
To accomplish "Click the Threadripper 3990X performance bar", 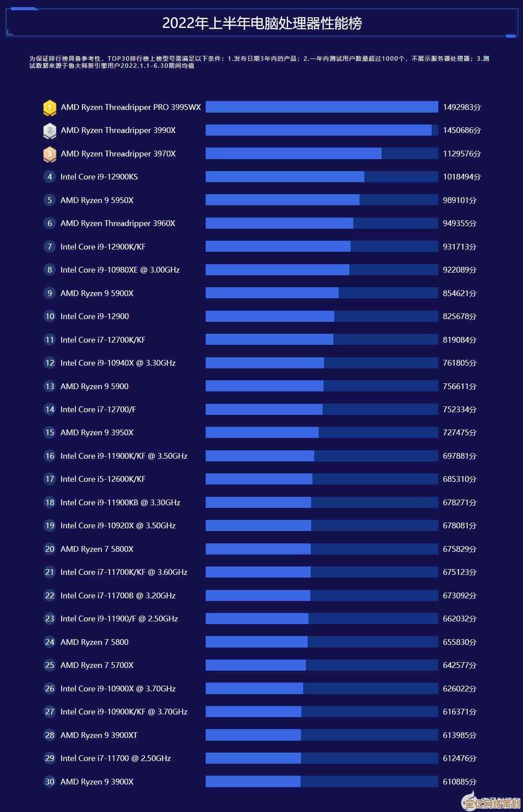I will pos(318,130).
